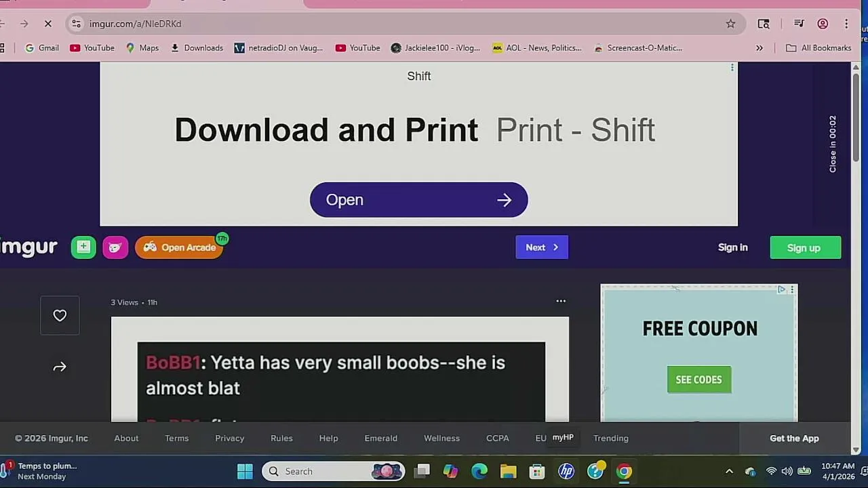The height and width of the screenshot is (488, 868).
Task: Click Terms in Imgur footer
Action: (x=177, y=439)
